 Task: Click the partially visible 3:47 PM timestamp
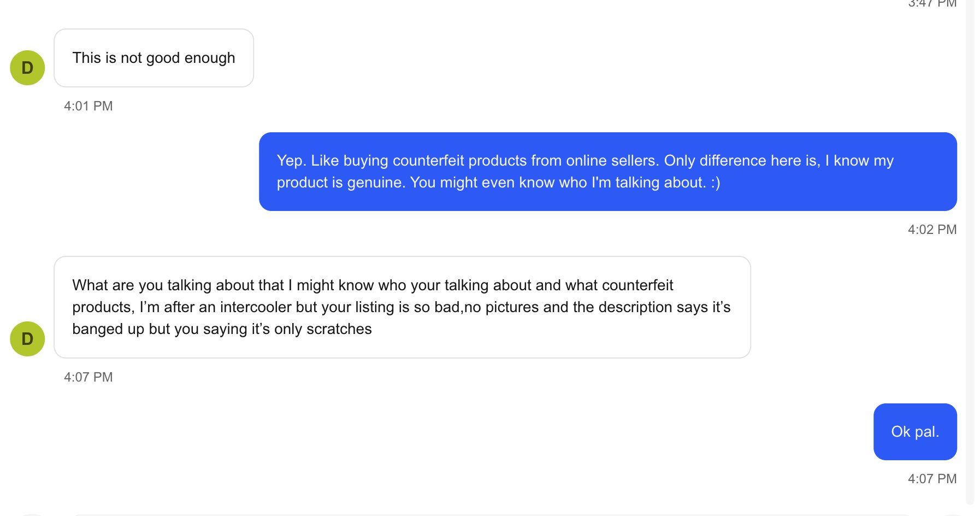[932, 3]
